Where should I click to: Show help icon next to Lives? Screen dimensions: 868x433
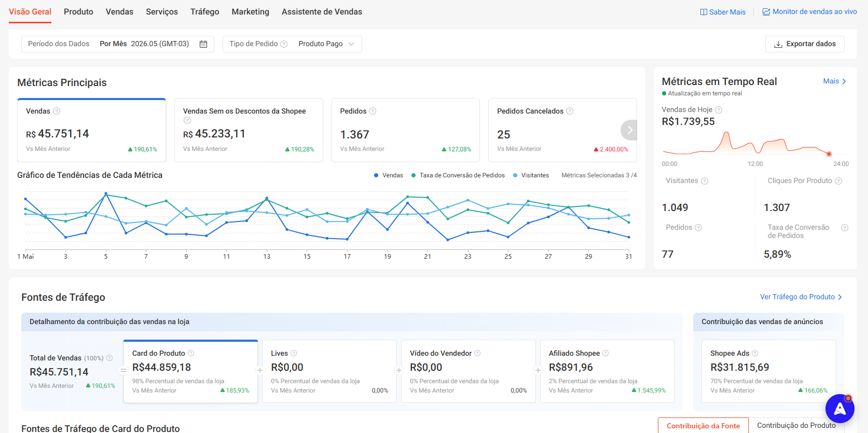[x=294, y=353]
